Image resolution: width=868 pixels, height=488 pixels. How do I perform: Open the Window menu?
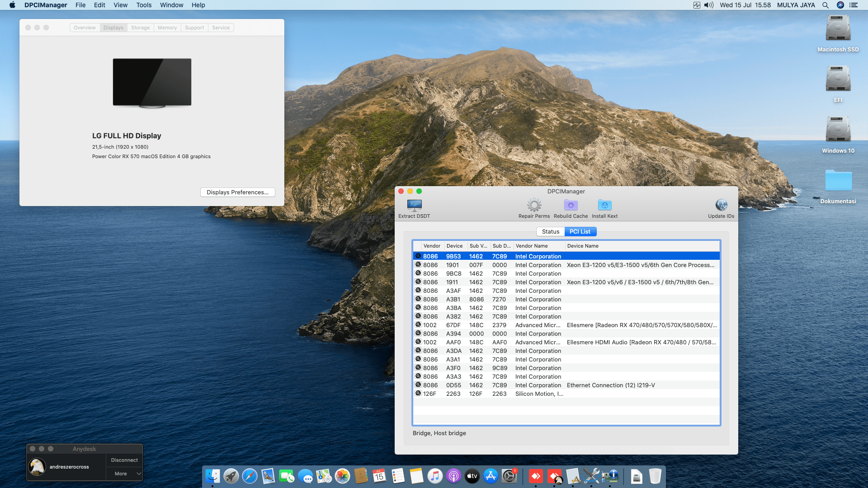click(171, 5)
